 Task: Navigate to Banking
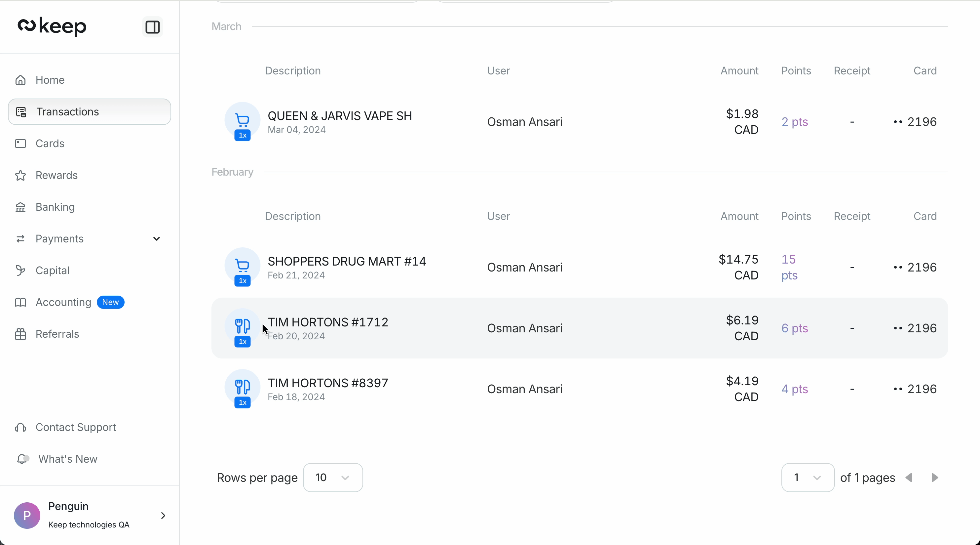pos(90,207)
